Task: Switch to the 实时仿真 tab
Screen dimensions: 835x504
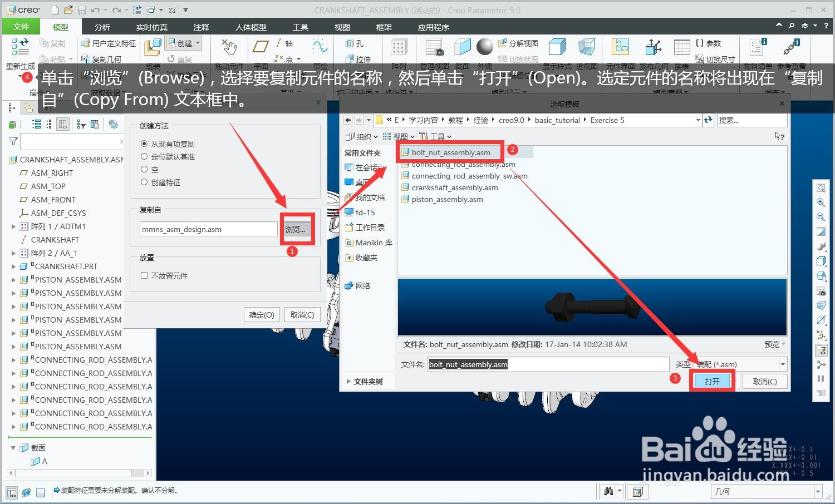Action: pos(151,27)
